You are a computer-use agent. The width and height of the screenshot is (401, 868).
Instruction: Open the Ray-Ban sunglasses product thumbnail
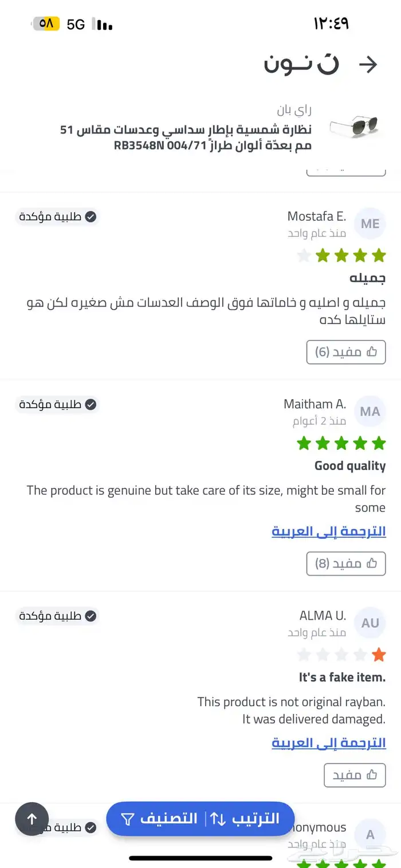353,125
